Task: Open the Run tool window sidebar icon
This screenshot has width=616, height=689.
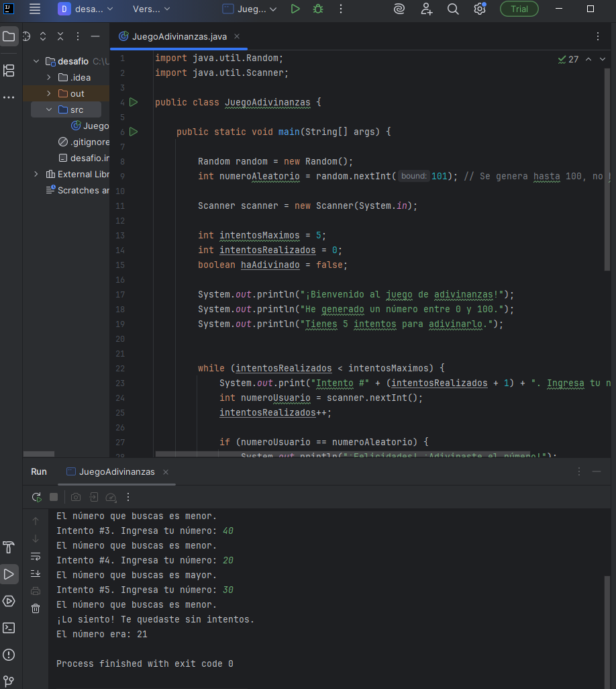Action: (x=9, y=574)
